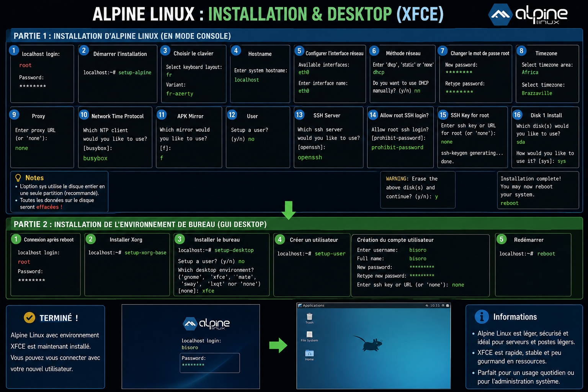Click 'Installation complete!' text
The height and width of the screenshot is (392, 588).
(531, 179)
